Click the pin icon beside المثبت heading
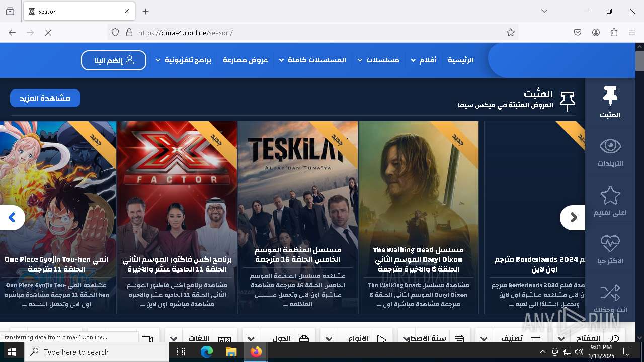Screen dimensions: 644x362 (568, 101)
